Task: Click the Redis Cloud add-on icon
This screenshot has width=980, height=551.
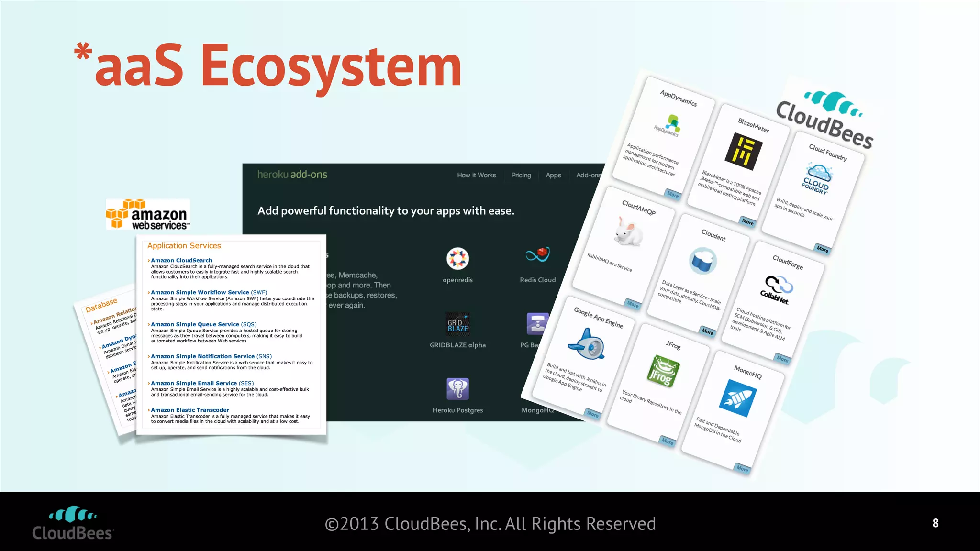Action: coord(538,254)
